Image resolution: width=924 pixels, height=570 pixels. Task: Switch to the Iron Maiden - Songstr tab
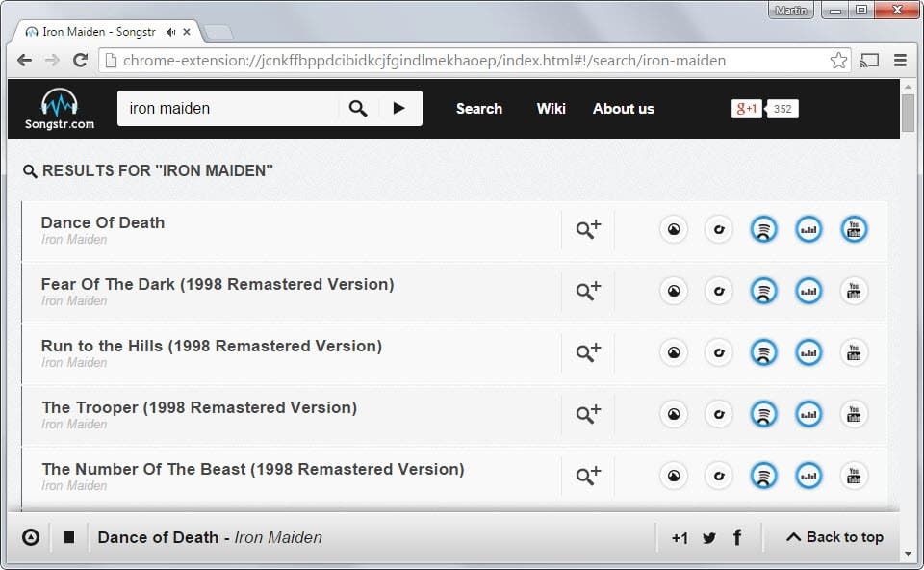click(98, 32)
